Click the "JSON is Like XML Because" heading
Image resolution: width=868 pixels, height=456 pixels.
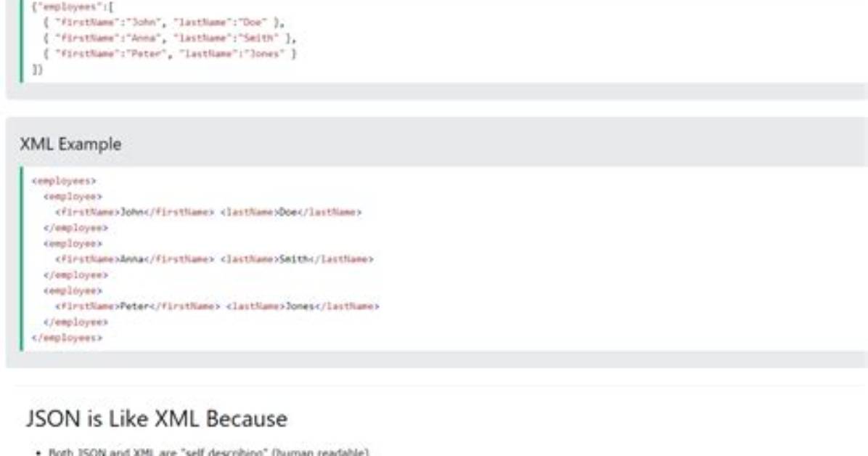point(157,418)
